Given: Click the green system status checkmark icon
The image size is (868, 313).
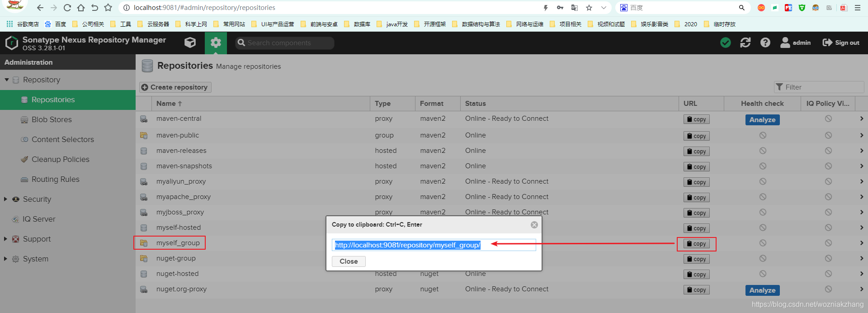Looking at the screenshot, I should coord(726,43).
